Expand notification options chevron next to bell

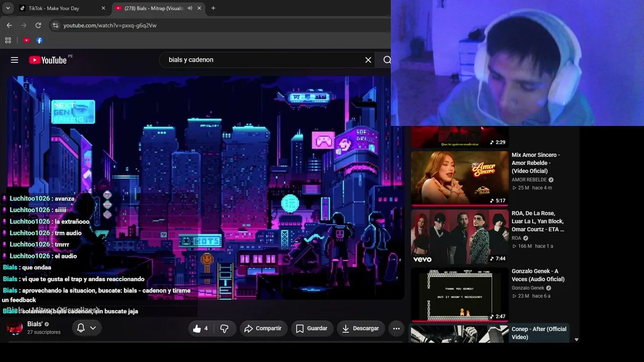coord(93,328)
